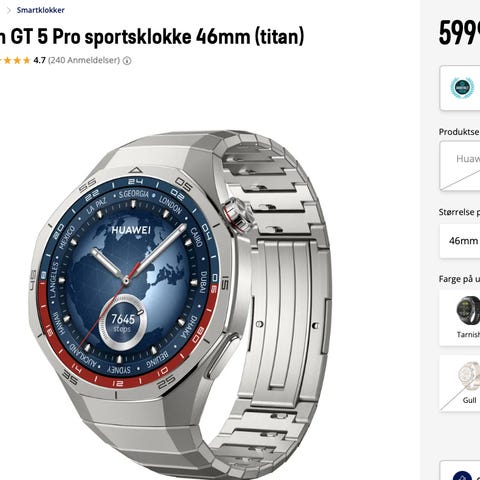Click the Produktserie section label
The width and height of the screenshot is (480, 480).
coord(459,132)
